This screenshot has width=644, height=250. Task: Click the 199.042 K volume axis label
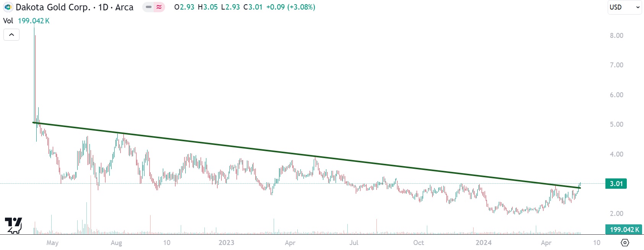pos(625,230)
